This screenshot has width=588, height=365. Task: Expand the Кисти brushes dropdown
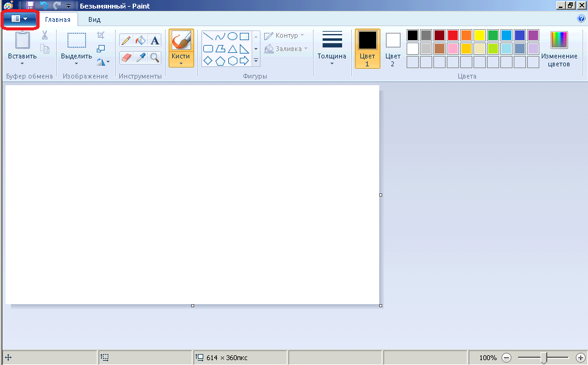[181, 59]
